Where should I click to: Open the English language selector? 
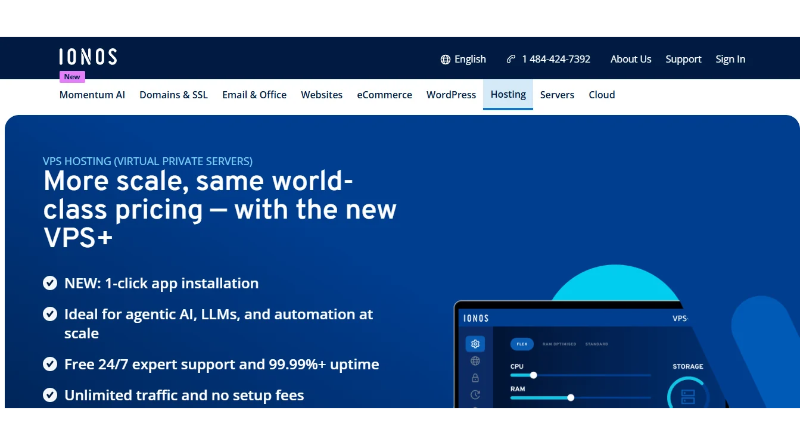(x=463, y=59)
